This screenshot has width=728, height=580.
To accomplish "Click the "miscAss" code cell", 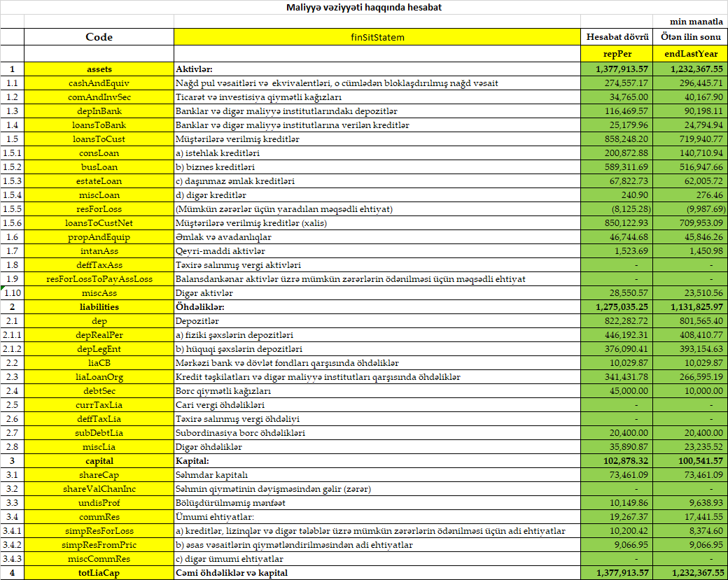I will [x=99, y=292].
